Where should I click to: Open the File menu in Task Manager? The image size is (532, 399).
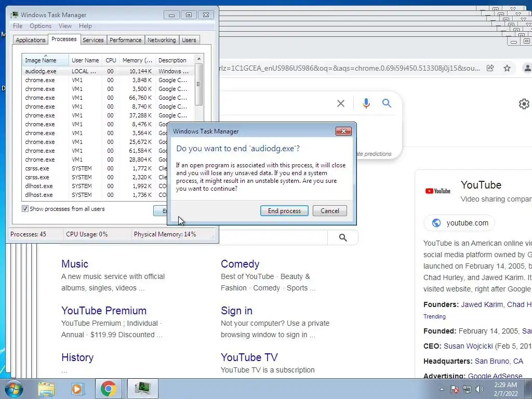pos(18,26)
